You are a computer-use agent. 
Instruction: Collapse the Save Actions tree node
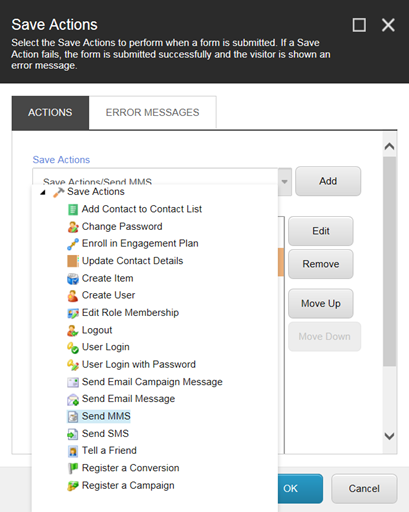[43, 192]
